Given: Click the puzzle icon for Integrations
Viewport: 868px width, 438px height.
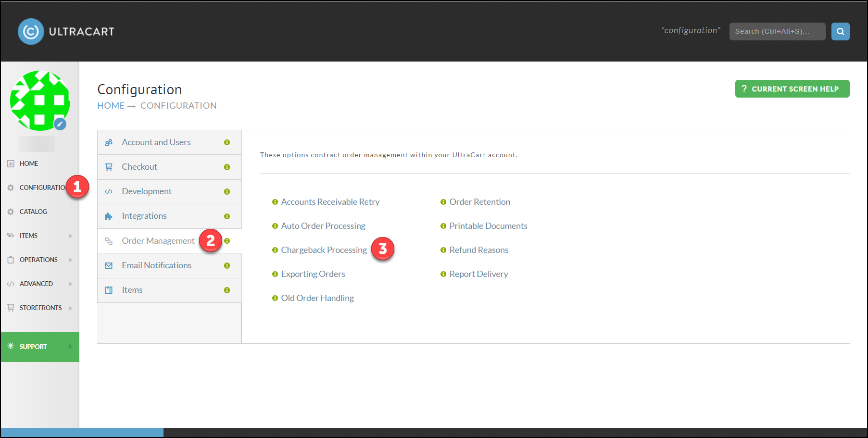Looking at the screenshot, I should [109, 216].
